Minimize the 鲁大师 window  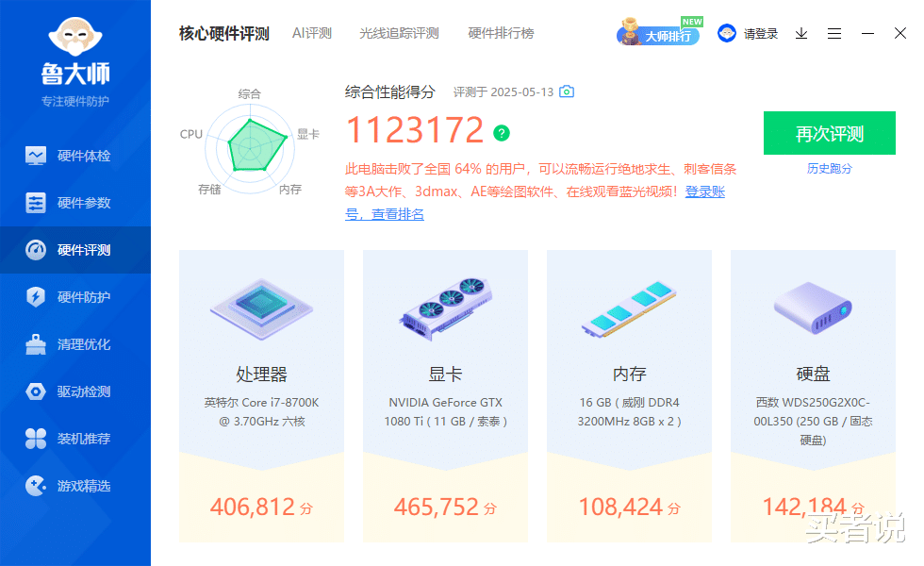[867, 34]
